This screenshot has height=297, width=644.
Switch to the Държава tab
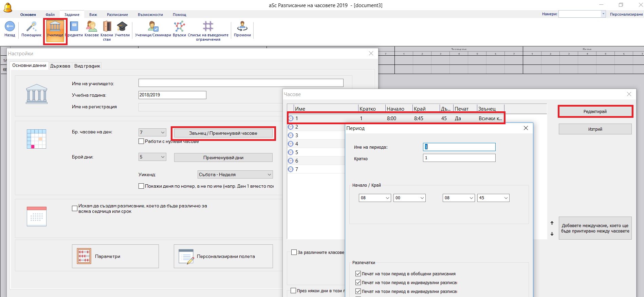click(x=60, y=66)
